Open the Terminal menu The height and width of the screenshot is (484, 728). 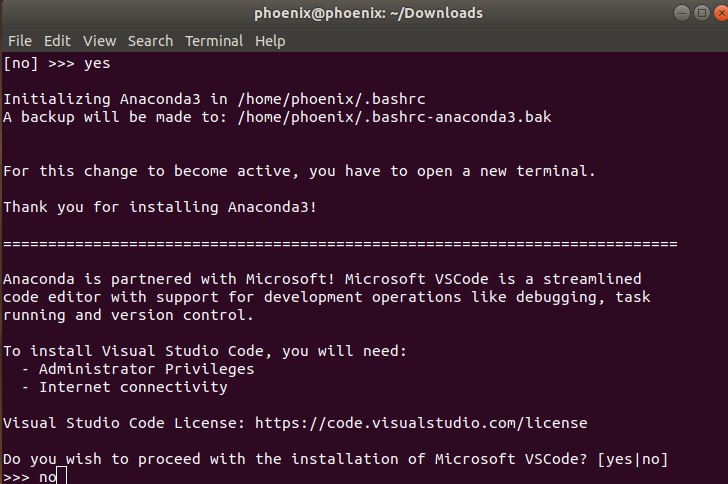214,41
